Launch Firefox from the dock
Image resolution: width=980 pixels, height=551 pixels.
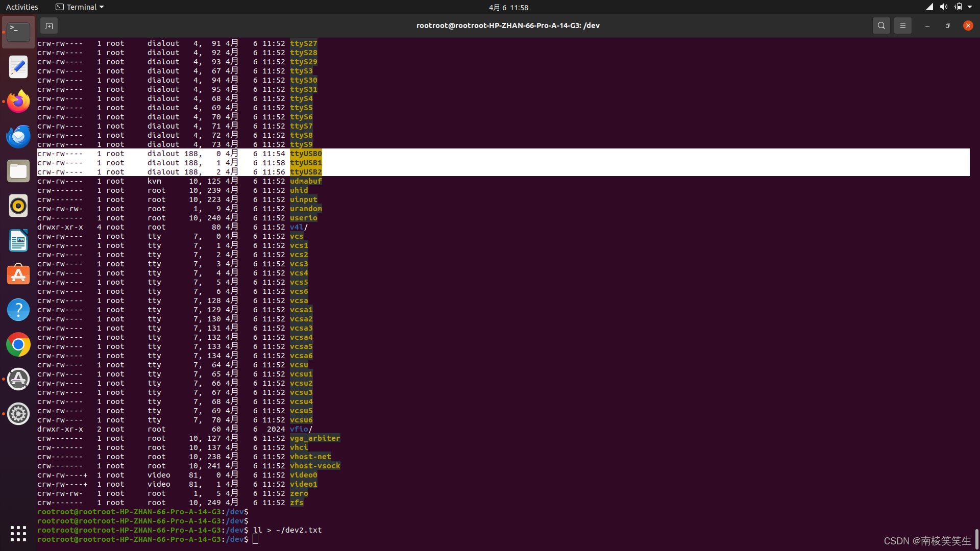(18, 102)
